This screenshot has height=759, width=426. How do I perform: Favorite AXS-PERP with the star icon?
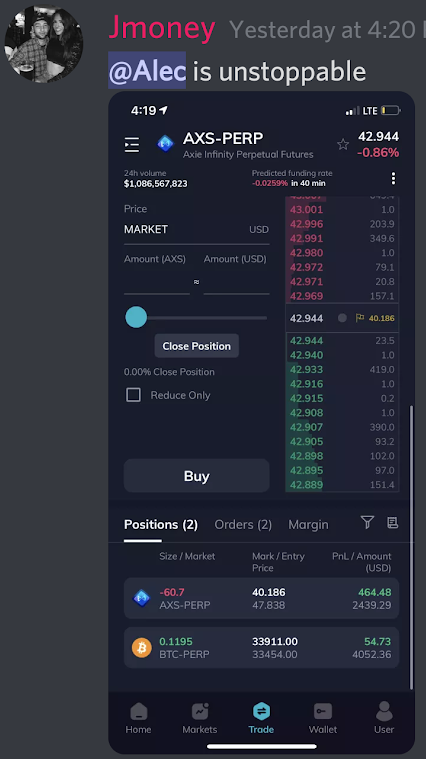click(343, 144)
